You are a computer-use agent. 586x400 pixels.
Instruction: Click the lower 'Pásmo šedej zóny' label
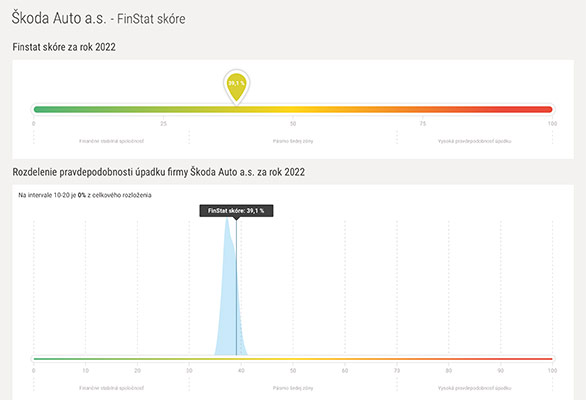click(293, 388)
